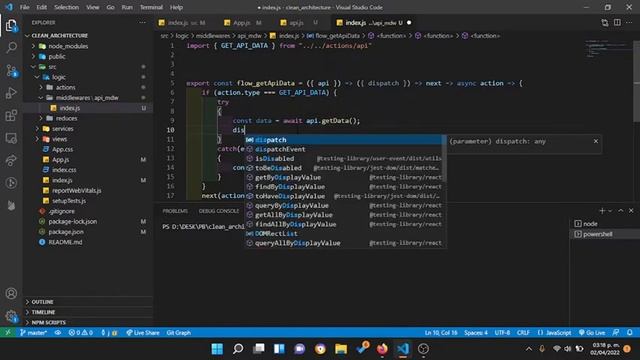640x360 pixels.
Task: Open the Selection menu
Action: [67, 7]
